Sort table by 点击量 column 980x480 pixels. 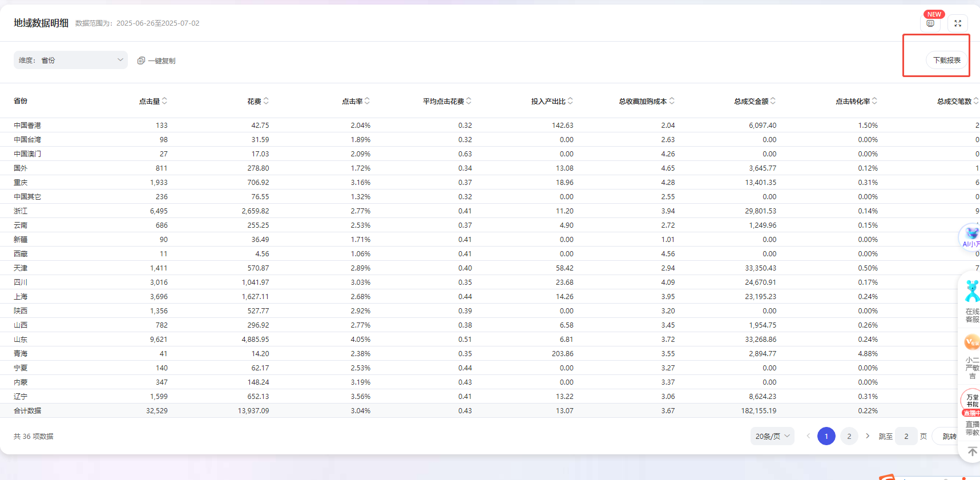point(164,101)
